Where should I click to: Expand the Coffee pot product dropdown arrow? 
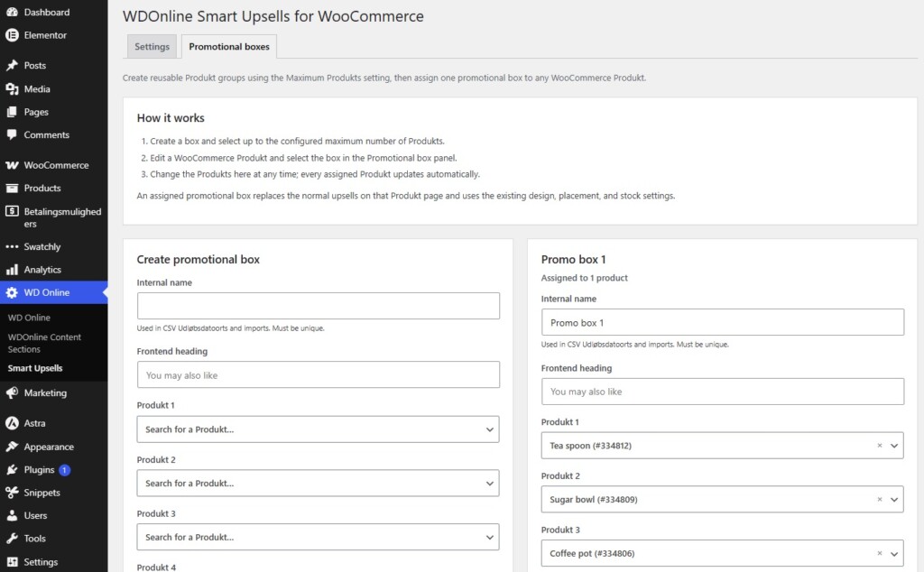[894, 554]
